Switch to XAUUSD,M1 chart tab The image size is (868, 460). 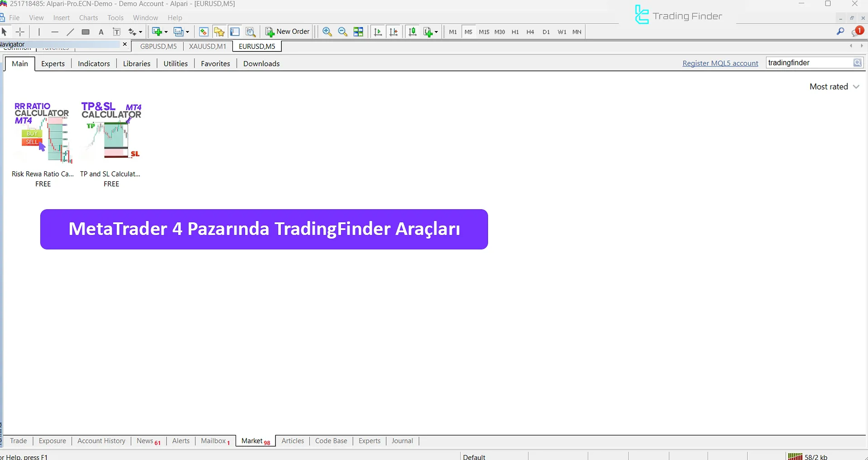[x=208, y=46]
